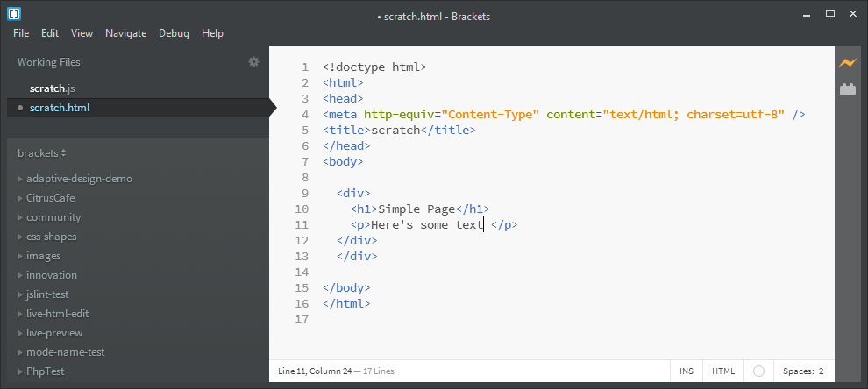Click line number 17 in gutter

pos(302,319)
